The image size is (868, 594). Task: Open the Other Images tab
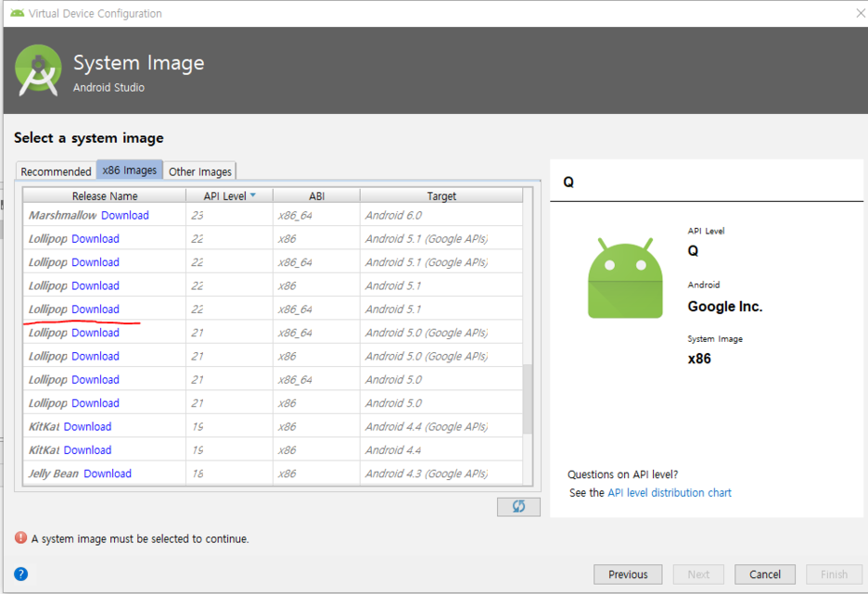point(199,171)
